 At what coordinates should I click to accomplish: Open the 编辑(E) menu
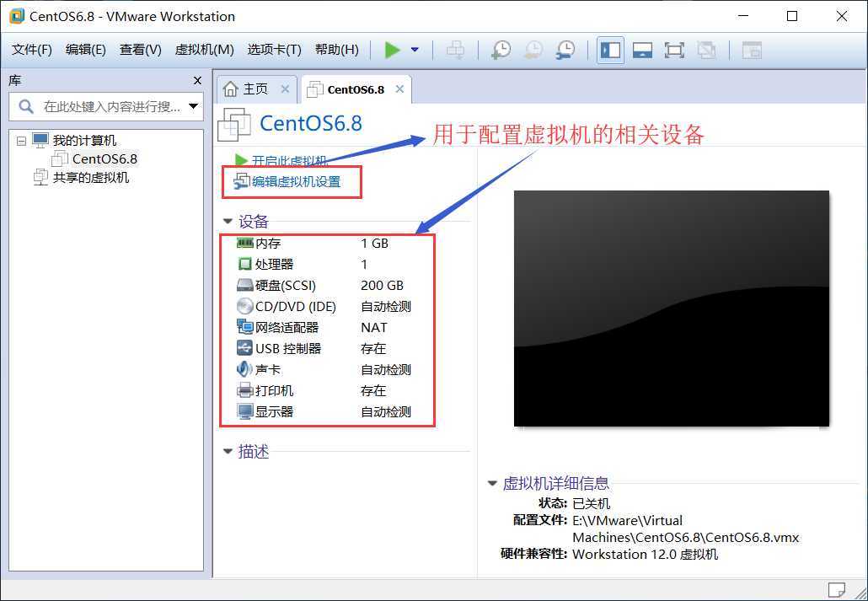[85, 50]
